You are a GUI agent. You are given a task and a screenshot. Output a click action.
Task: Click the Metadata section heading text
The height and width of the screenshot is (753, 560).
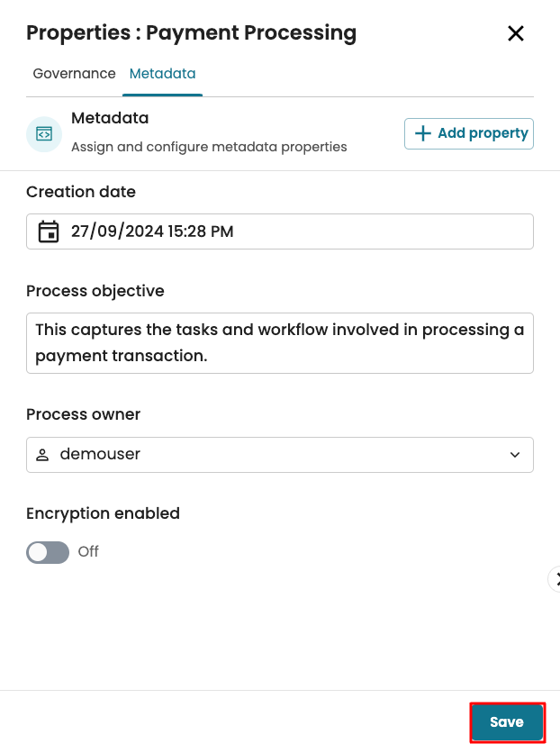pyautogui.click(x=110, y=118)
